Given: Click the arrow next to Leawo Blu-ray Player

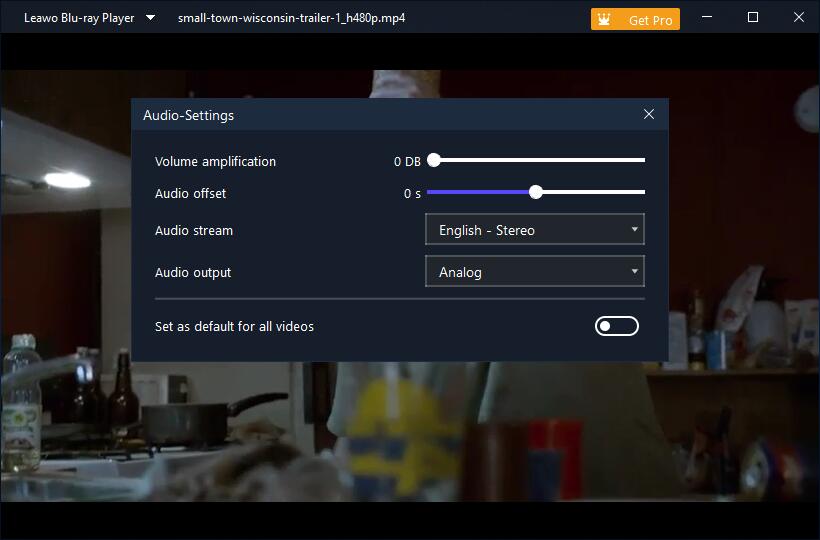Looking at the screenshot, I should point(150,18).
